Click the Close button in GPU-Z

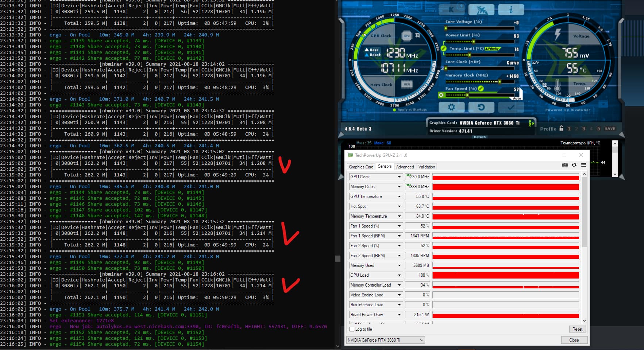(x=574, y=340)
